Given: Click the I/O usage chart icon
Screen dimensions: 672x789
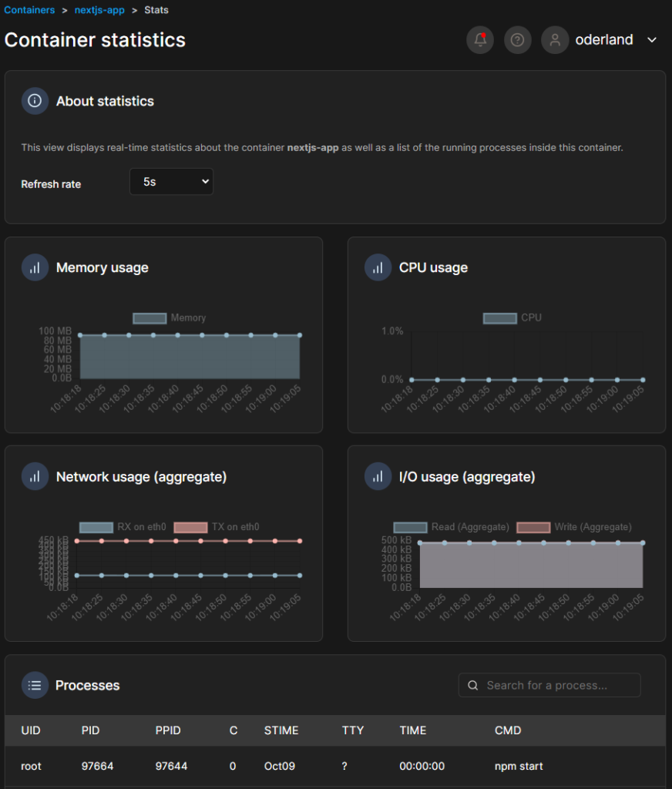Looking at the screenshot, I should (x=378, y=477).
